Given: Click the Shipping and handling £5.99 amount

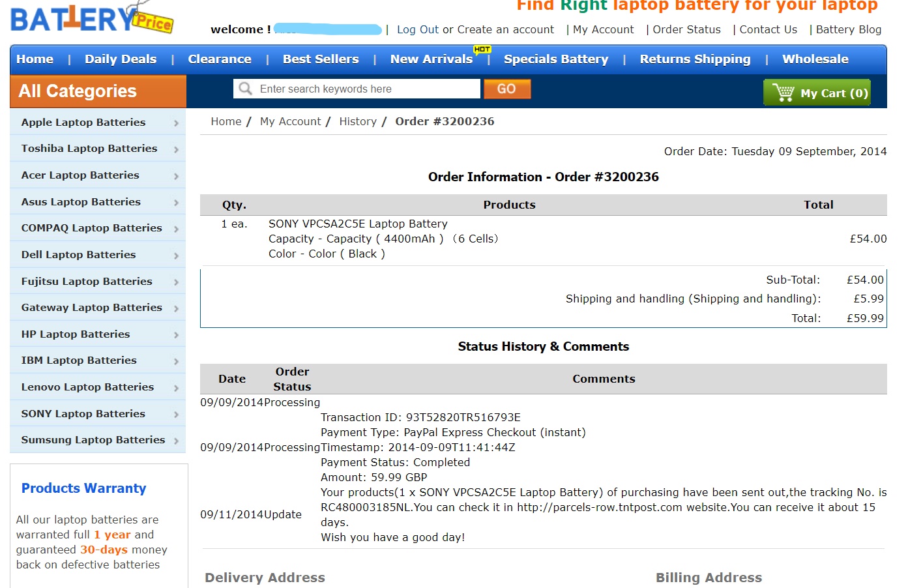Looking at the screenshot, I should [x=869, y=299].
